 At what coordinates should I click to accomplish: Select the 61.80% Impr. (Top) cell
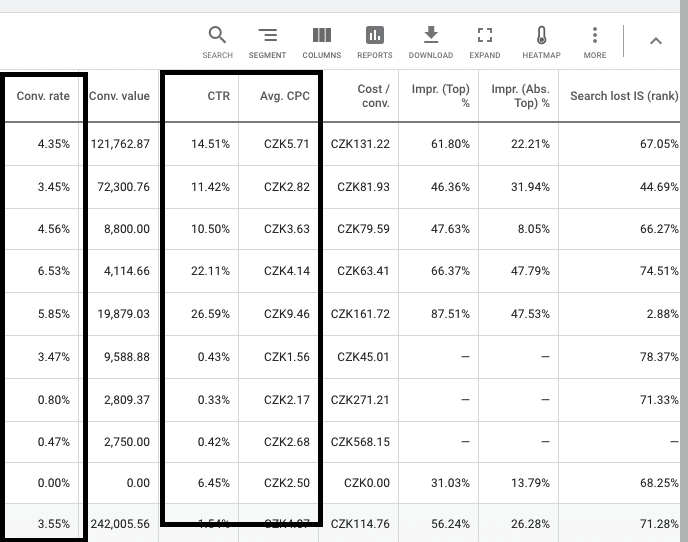coord(450,144)
